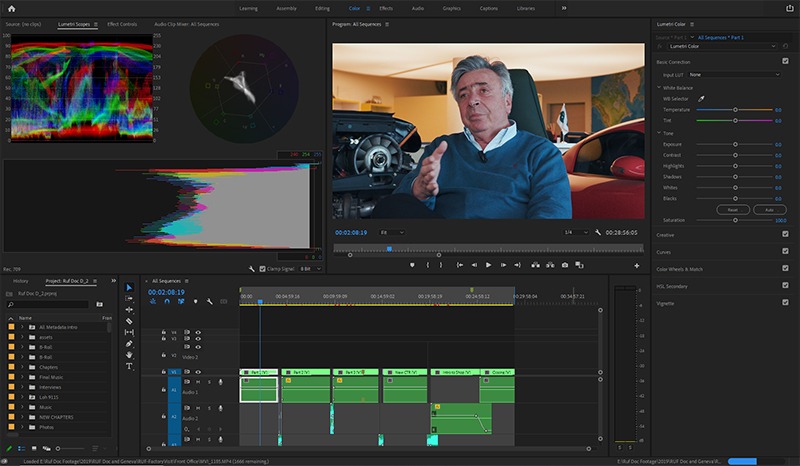
Task: Toggle Basic Correction checkbox
Action: (785, 61)
